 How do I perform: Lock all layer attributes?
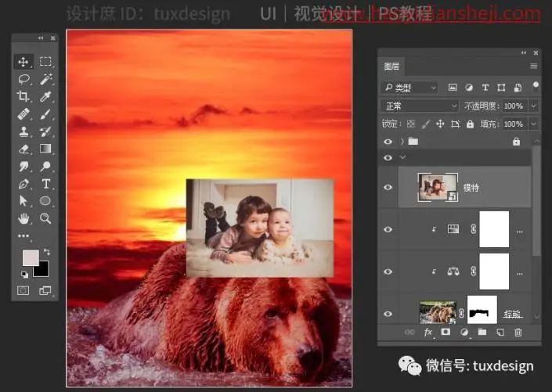coord(470,124)
